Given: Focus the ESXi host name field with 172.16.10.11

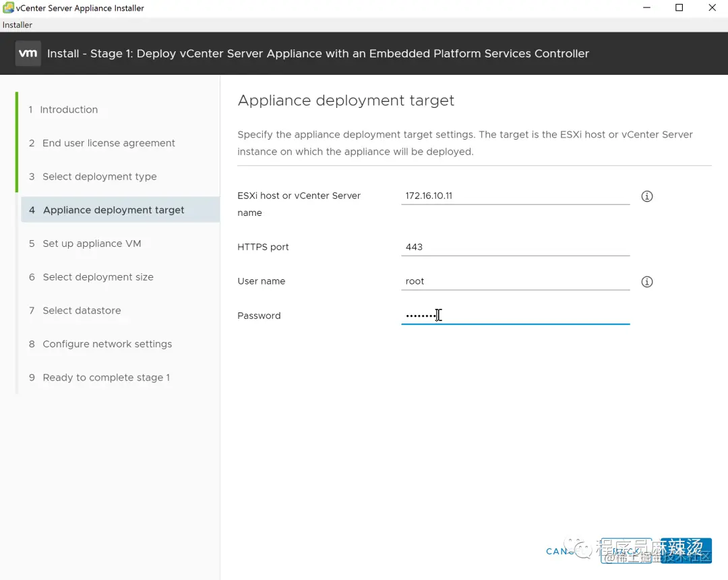Looking at the screenshot, I should click(516, 196).
